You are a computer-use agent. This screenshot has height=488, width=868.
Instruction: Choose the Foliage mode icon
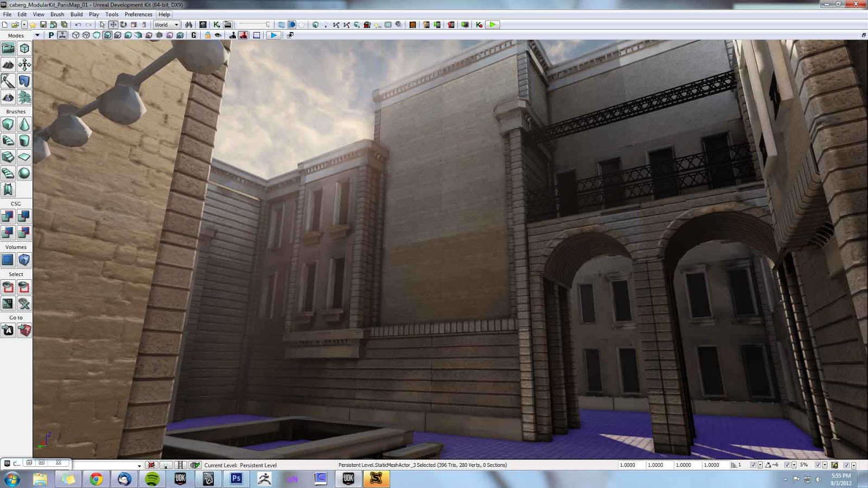pos(24,97)
